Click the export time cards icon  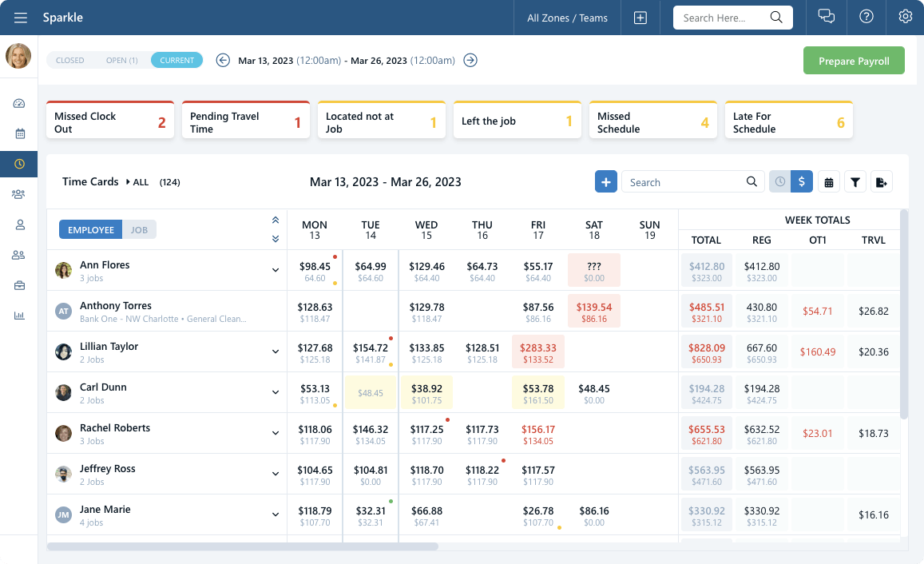point(881,182)
